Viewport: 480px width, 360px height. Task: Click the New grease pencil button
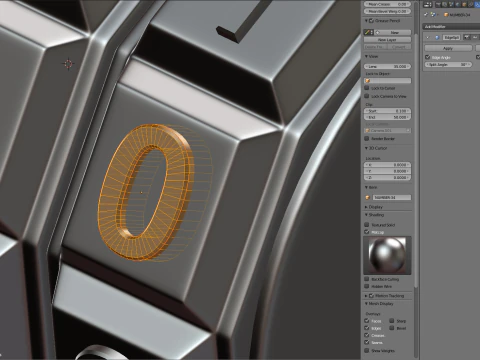coord(393,32)
